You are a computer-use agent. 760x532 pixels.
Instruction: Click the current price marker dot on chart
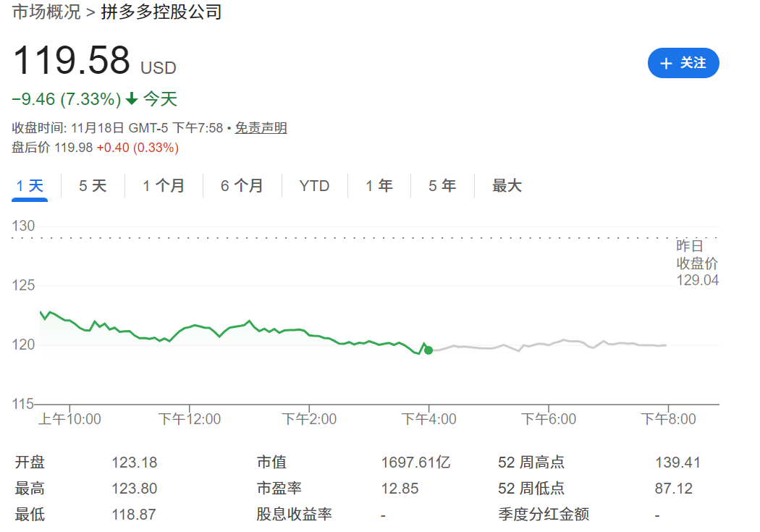point(428,350)
